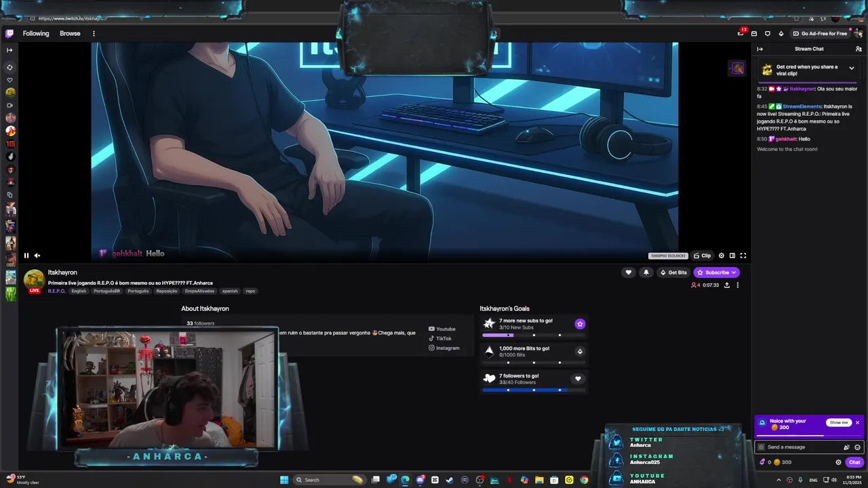
Task: Click the Bits diamond icon in top bar
Action: [x=781, y=33]
